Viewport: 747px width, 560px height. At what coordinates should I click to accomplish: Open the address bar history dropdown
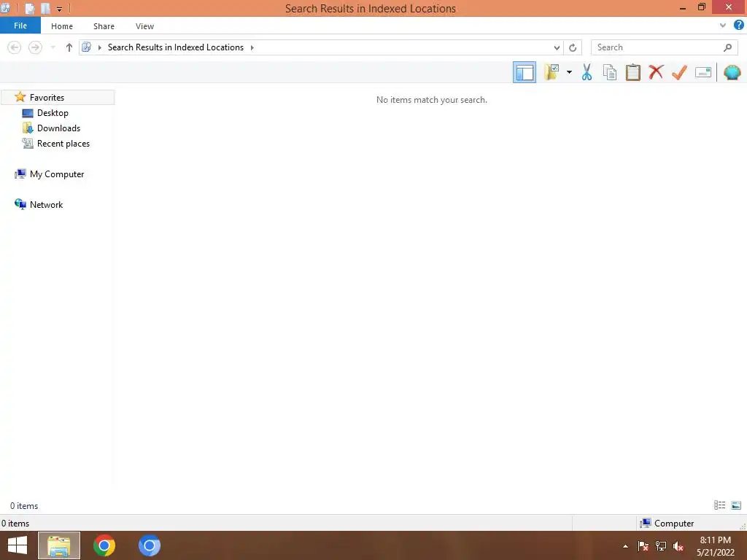[557, 47]
